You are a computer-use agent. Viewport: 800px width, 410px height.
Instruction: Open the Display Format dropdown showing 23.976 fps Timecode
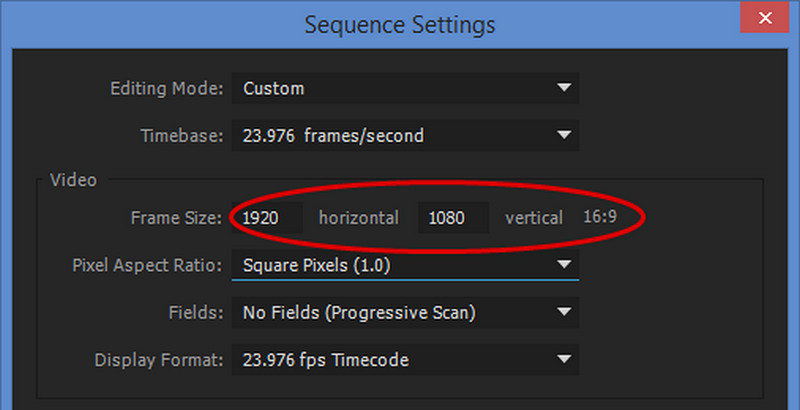405,360
